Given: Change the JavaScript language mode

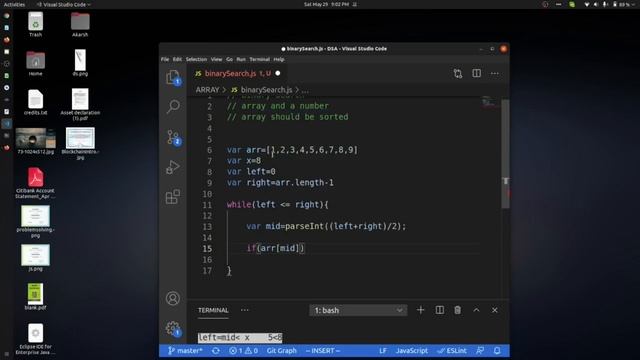Looking at the screenshot, I should click(x=411, y=351).
